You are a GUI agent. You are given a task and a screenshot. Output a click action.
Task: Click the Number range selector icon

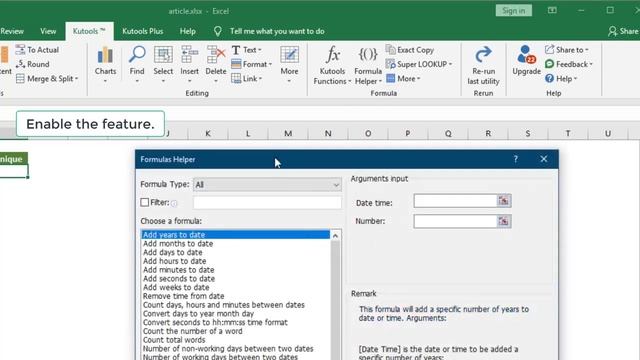(504, 221)
